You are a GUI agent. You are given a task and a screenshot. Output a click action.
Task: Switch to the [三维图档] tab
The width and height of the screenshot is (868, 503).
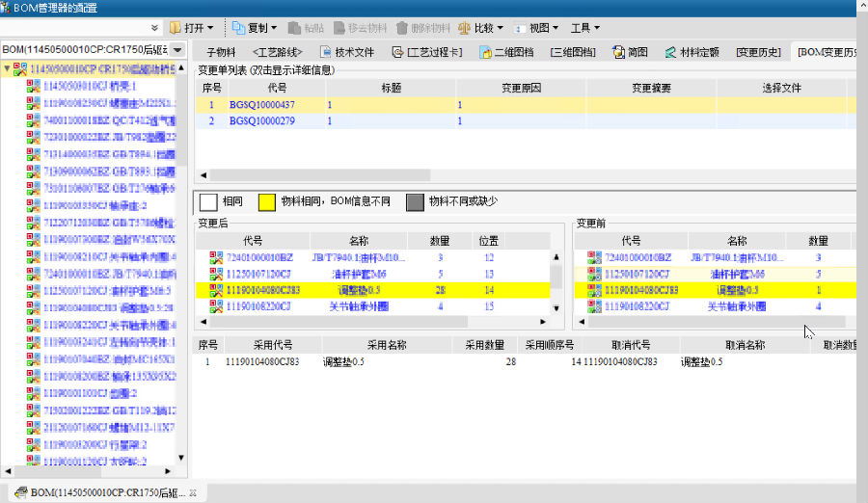573,52
